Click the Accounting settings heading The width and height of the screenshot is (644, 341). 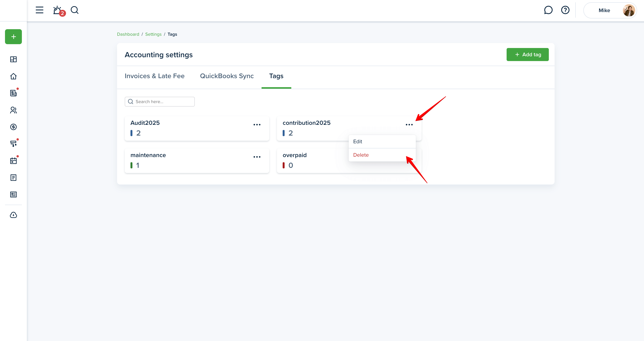coord(159,55)
